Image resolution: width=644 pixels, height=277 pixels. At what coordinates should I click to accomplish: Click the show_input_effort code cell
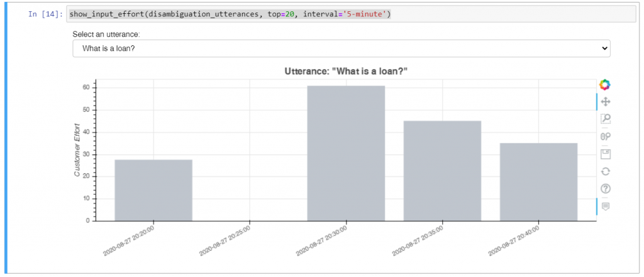pyautogui.click(x=350, y=14)
